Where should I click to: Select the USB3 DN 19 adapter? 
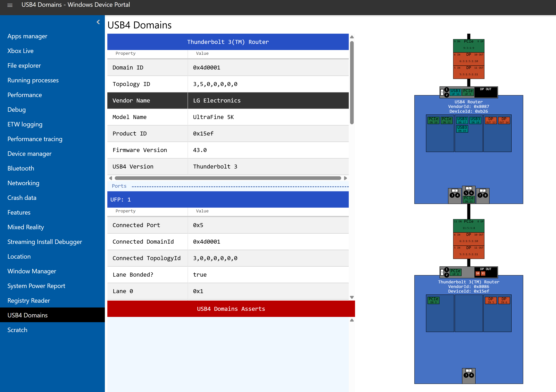(x=462, y=129)
